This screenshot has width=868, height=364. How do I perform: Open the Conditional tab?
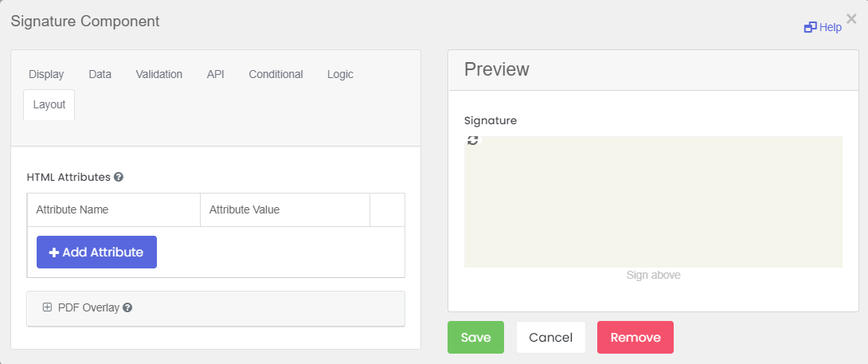point(276,74)
